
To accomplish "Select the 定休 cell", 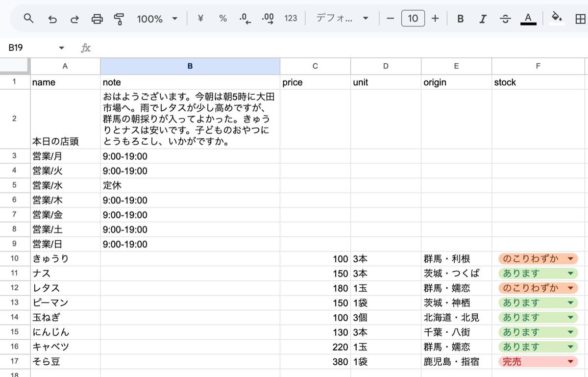I will [x=190, y=185].
